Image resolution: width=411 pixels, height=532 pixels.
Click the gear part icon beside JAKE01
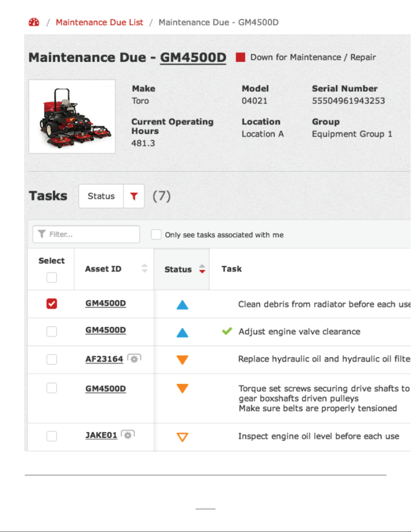(x=128, y=435)
